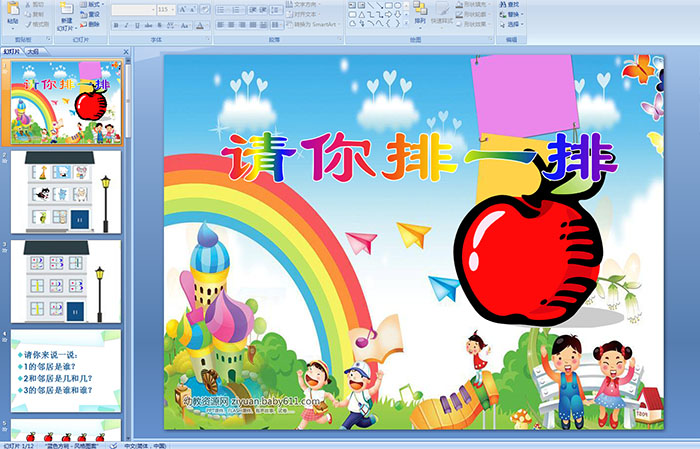Open the font color picker
The height and width of the screenshot is (449, 700).
coord(205,25)
